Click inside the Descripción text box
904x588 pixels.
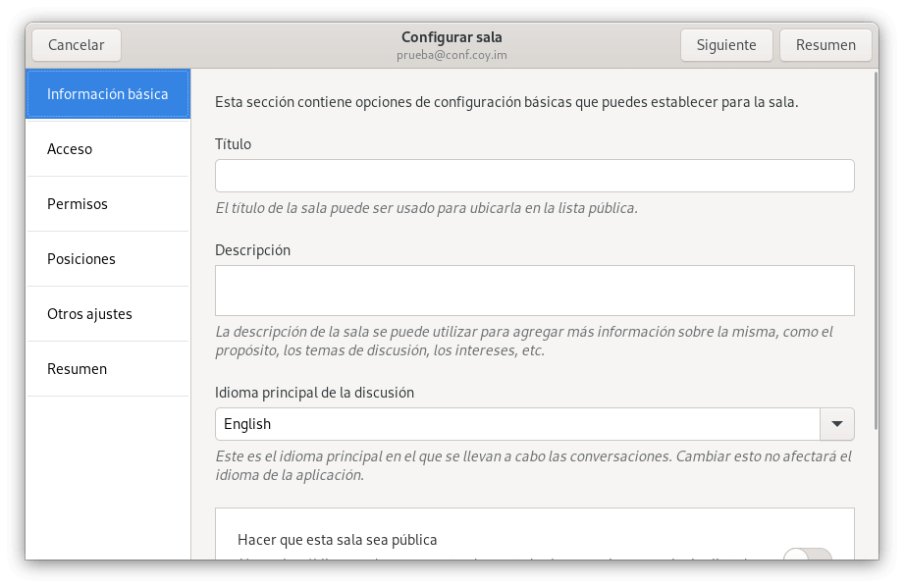click(x=534, y=290)
